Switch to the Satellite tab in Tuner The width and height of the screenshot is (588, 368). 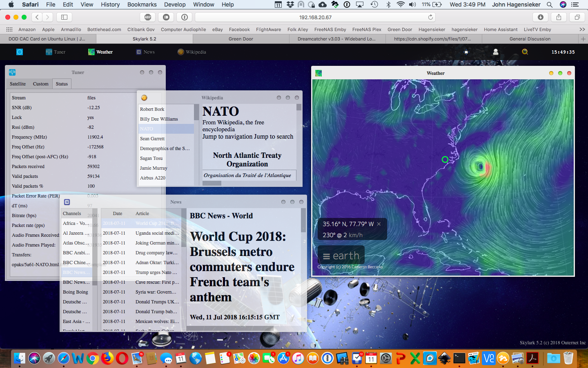[x=18, y=84]
